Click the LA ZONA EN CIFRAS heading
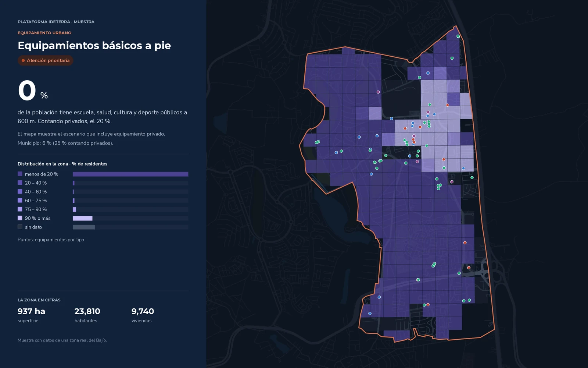Image resolution: width=588 pixels, height=368 pixels. point(39,300)
